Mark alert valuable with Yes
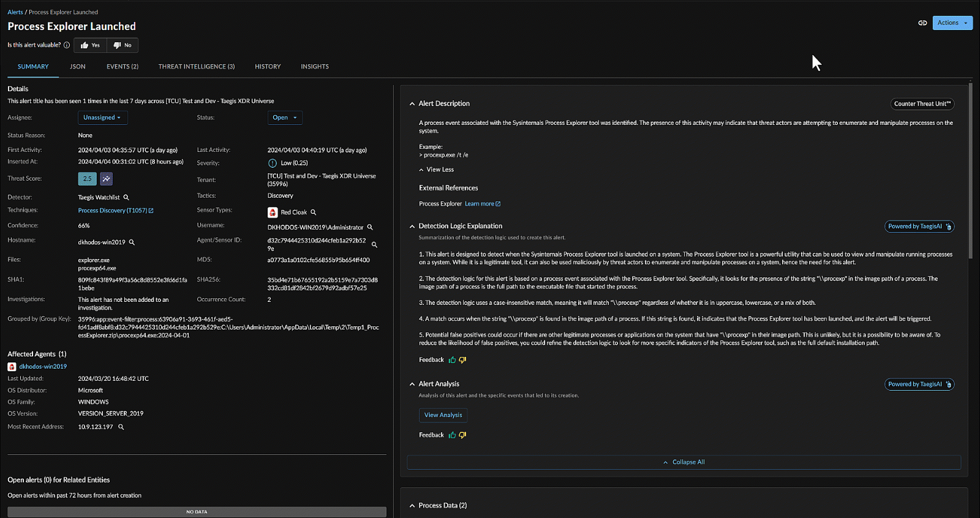Viewport: 980px width, 518px height. point(90,45)
